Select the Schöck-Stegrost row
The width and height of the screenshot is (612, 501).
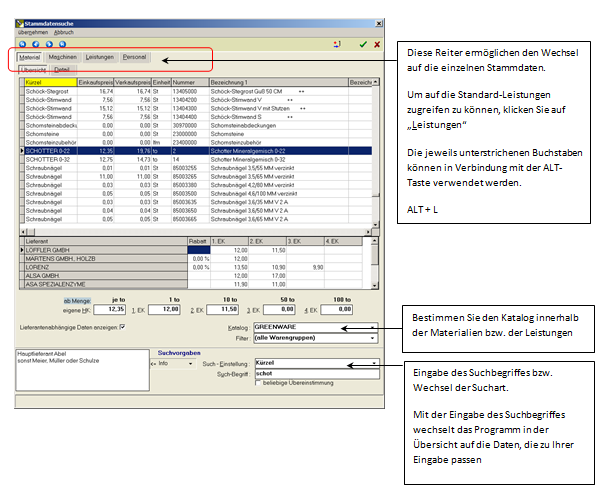(x=196, y=91)
